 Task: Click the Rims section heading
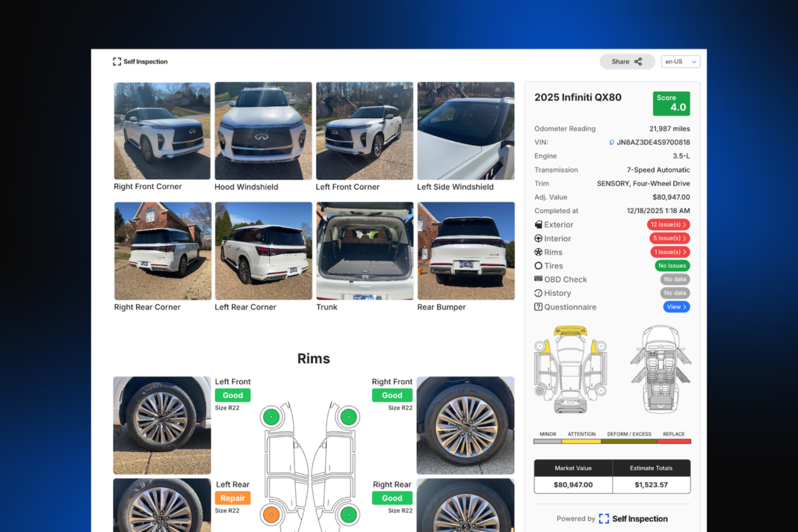tap(314, 359)
